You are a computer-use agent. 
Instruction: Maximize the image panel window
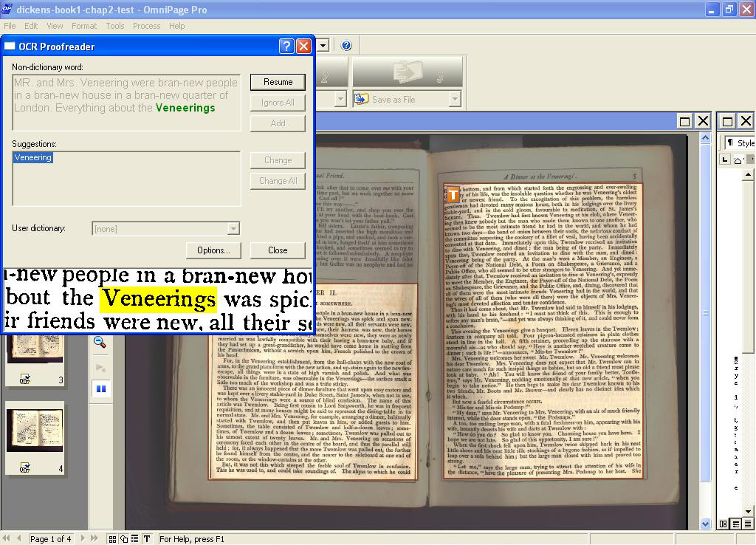pyautogui.click(x=684, y=121)
